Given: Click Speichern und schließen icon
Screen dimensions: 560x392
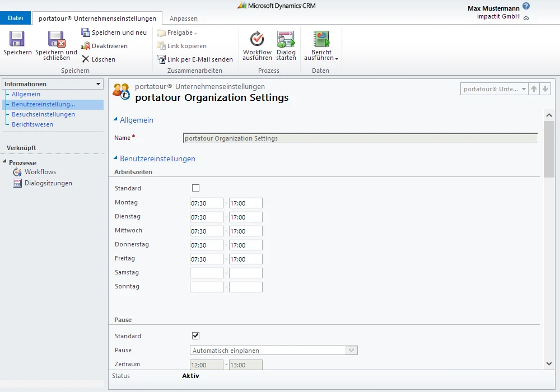Looking at the screenshot, I should point(57,39).
